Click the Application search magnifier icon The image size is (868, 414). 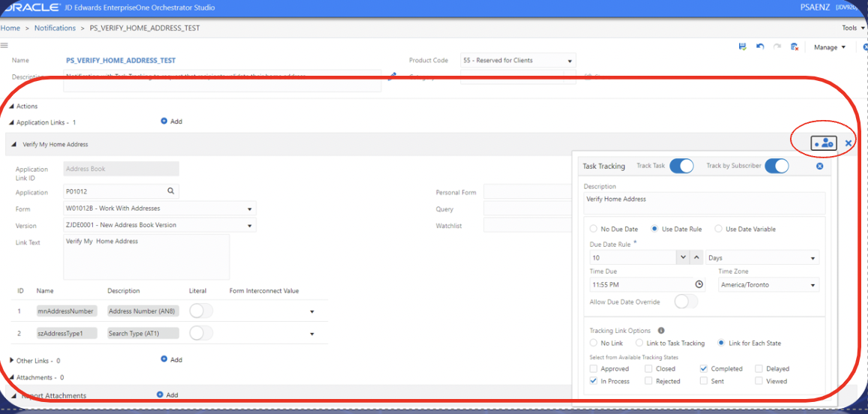click(x=171, y=191)
